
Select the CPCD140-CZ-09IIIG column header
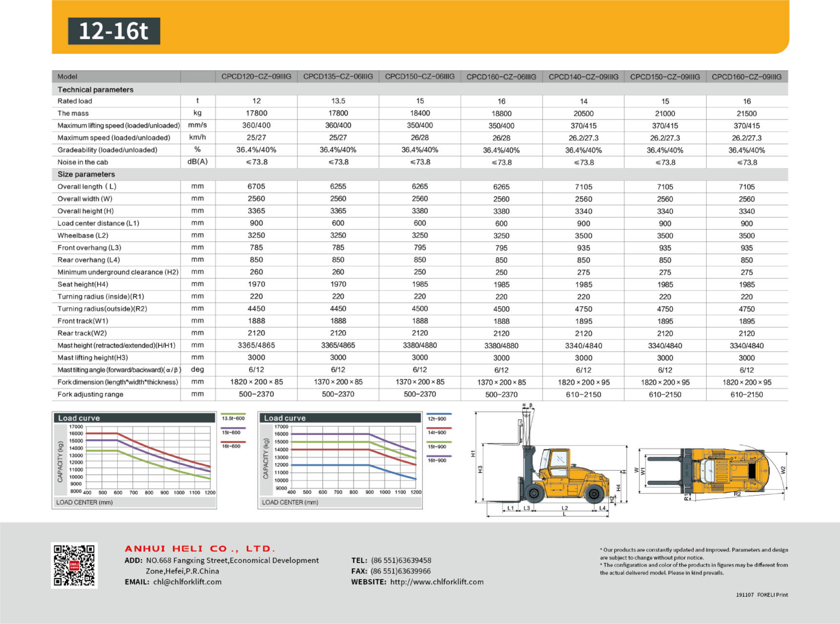coord(583,76)
